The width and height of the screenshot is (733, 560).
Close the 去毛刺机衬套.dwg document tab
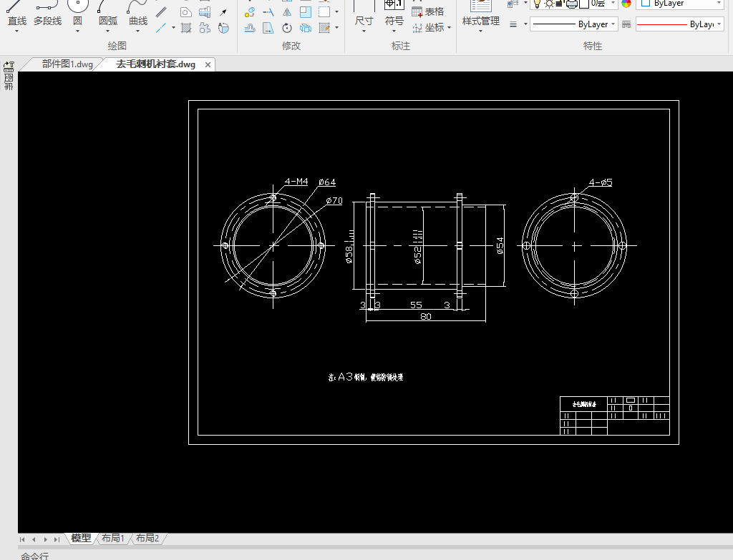pyautogui.click(x=208, y=64)
